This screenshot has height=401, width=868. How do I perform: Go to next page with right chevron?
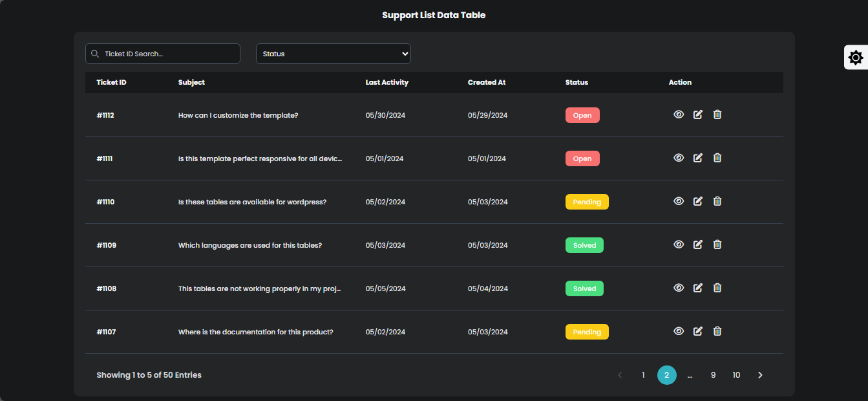pos(760,375)
